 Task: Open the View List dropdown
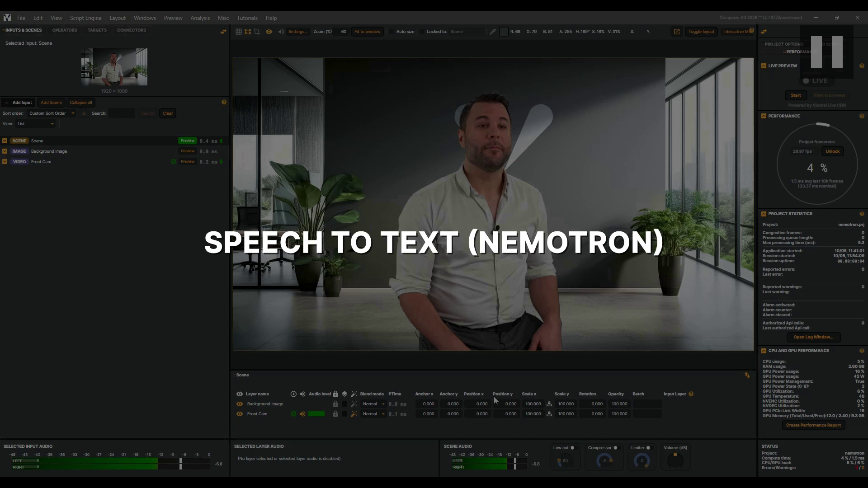(36, 124)
